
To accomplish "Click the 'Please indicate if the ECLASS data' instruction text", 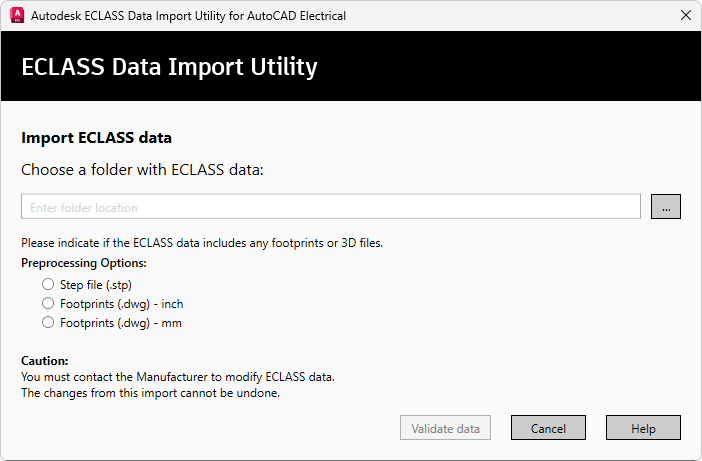I will [202, 243].
